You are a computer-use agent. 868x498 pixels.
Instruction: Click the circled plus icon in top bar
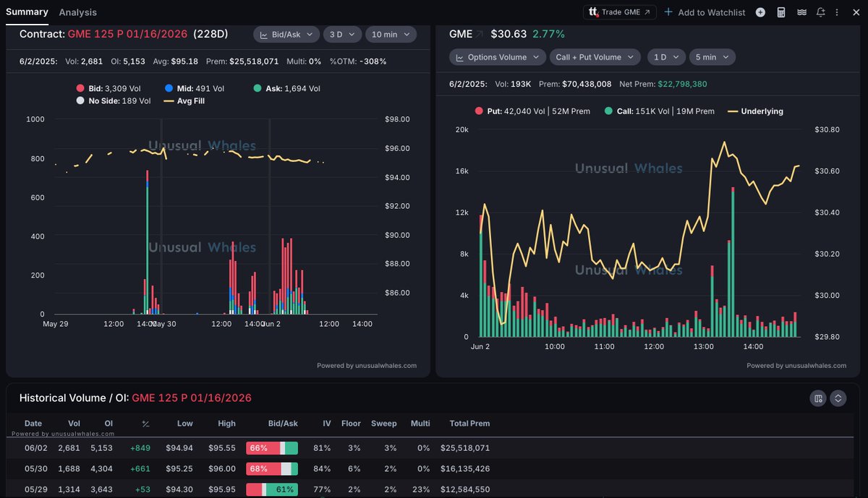(760, 12)
